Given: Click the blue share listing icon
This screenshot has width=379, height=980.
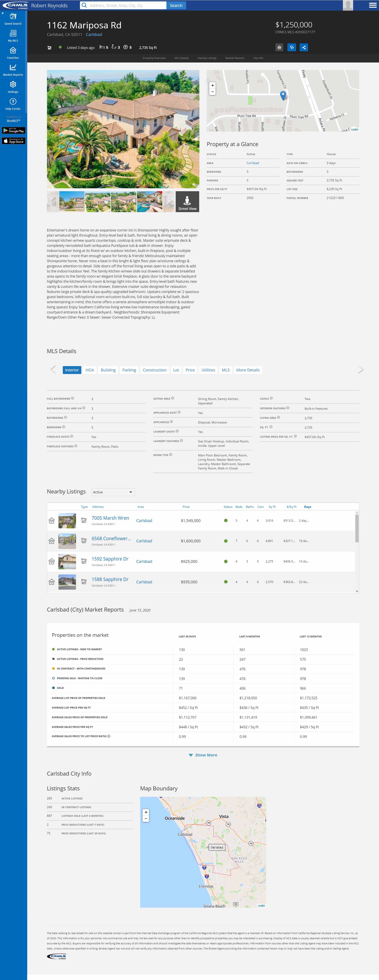Looking at the screenshot, I should coord(304,48).
